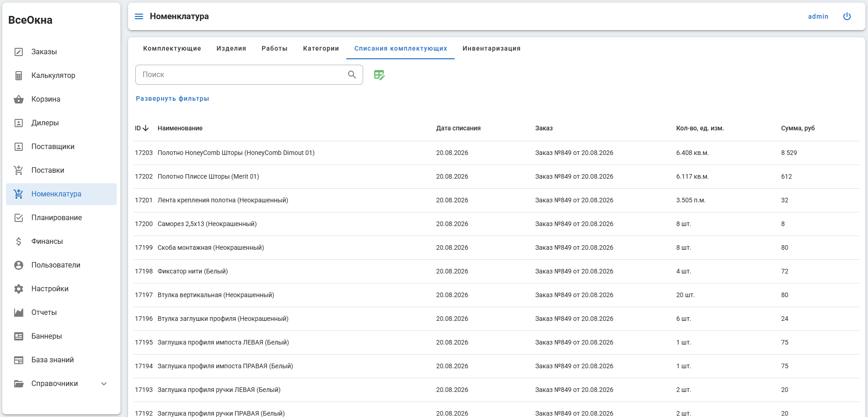Click the Справочники folder icon
Screen dimensions: 868x417
19,384
